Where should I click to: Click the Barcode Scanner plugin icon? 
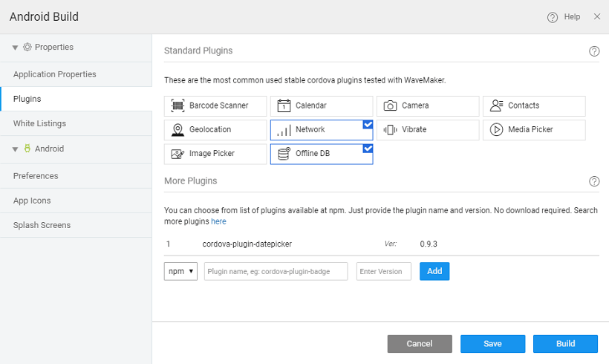click(x=178, y=105)
